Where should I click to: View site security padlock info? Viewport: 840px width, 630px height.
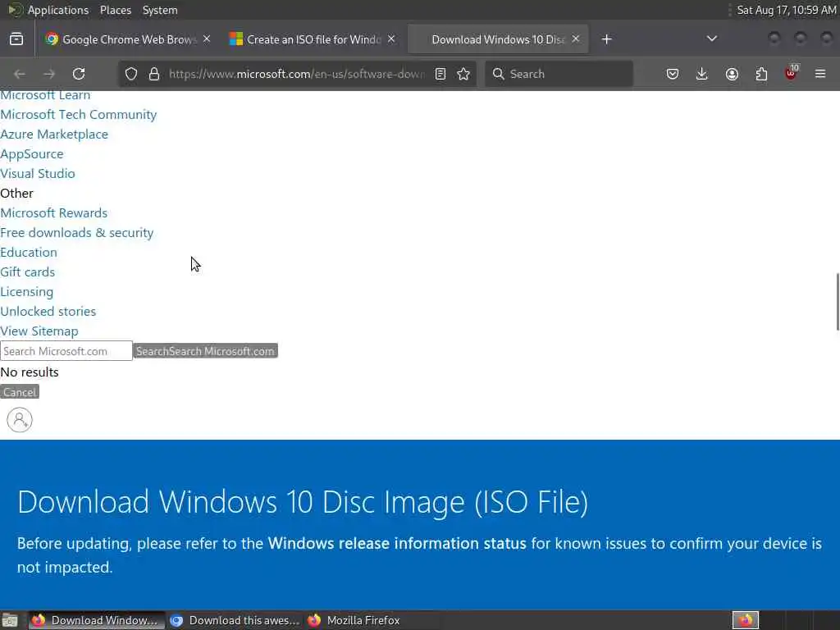pyautogui.click(x=154, y=74)
